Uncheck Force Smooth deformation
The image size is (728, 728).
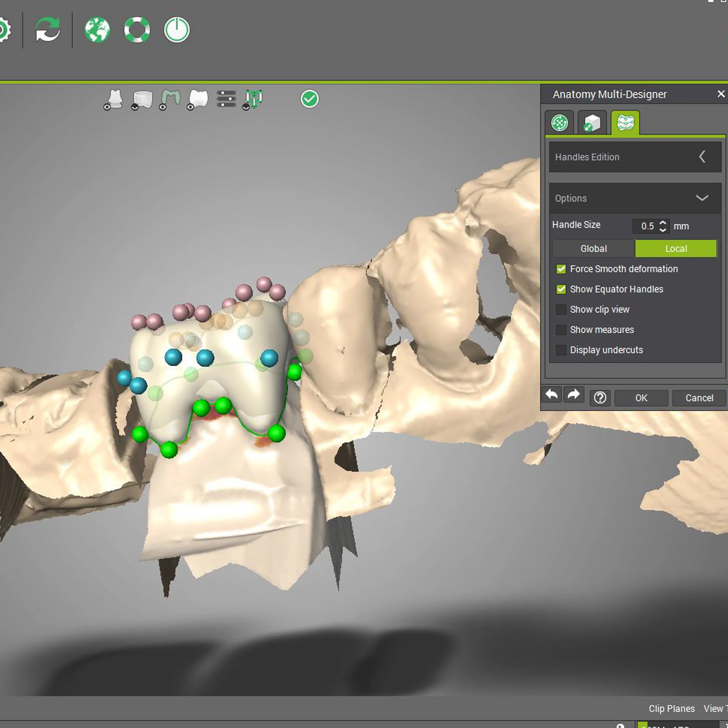pos(561,269)
